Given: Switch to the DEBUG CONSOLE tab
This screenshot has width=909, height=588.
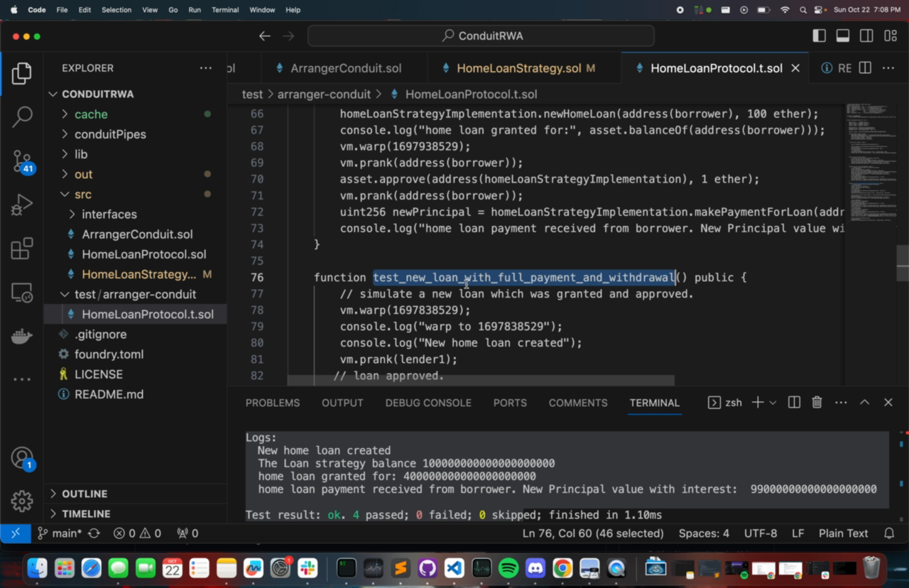Looking at the screenshot, I should [x=428, y=403].
